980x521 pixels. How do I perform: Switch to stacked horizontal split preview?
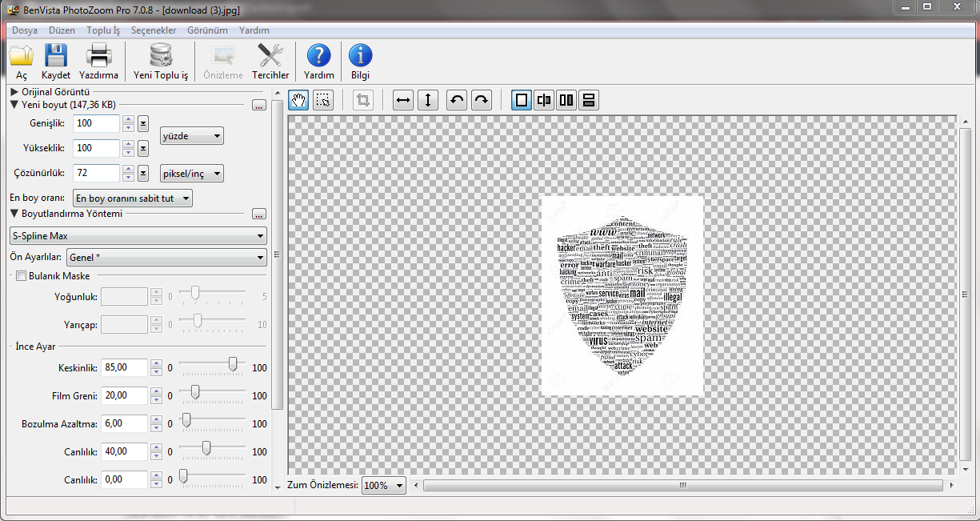pyautogui.click(x=589, y=100)
